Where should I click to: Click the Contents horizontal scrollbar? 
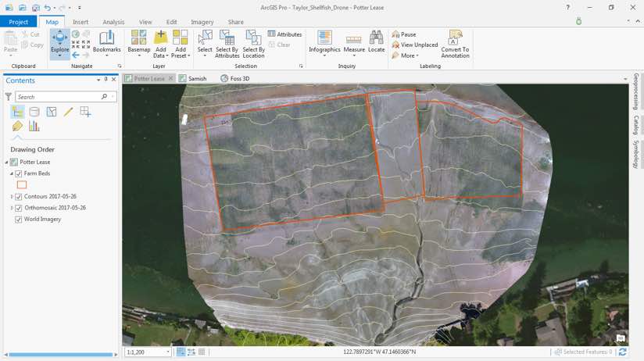pos(61,354)
